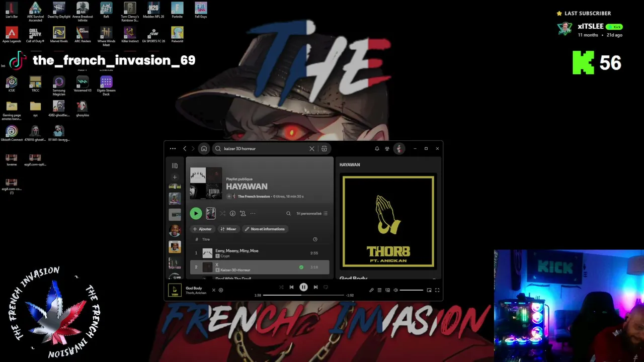Image resolution: width=644 pixels, height=362 pixels.
Task: Toggle shuffle in the playback bar
Action: coord(281,287)
